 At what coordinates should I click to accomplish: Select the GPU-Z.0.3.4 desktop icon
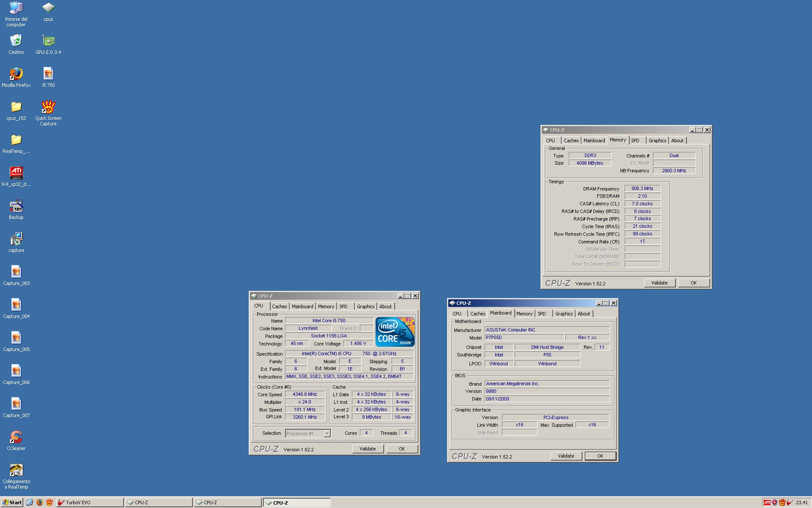[x=48, y=44]
